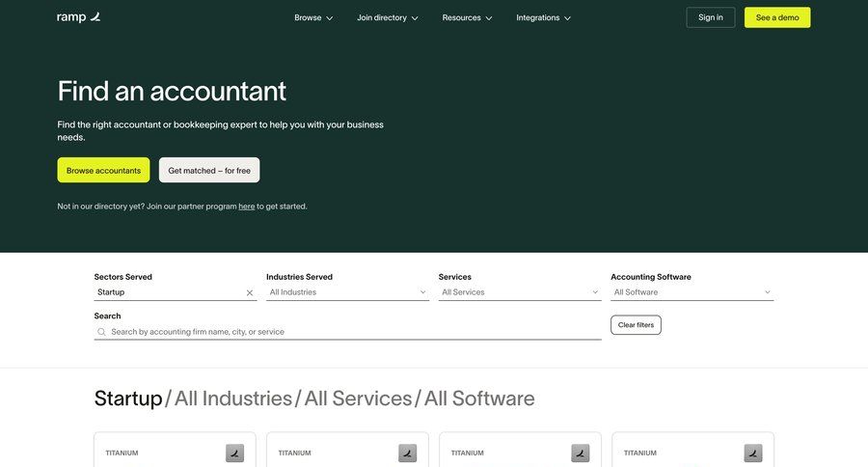868x467 pixels.
Task: Click the first Titanium card badge icon
Action: point(234,453)
